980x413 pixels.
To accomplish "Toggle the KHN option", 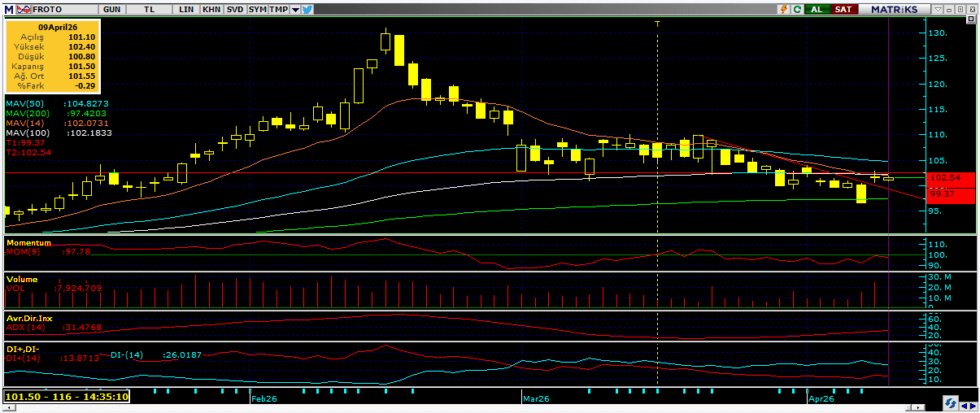I will (x=211, y=9).
